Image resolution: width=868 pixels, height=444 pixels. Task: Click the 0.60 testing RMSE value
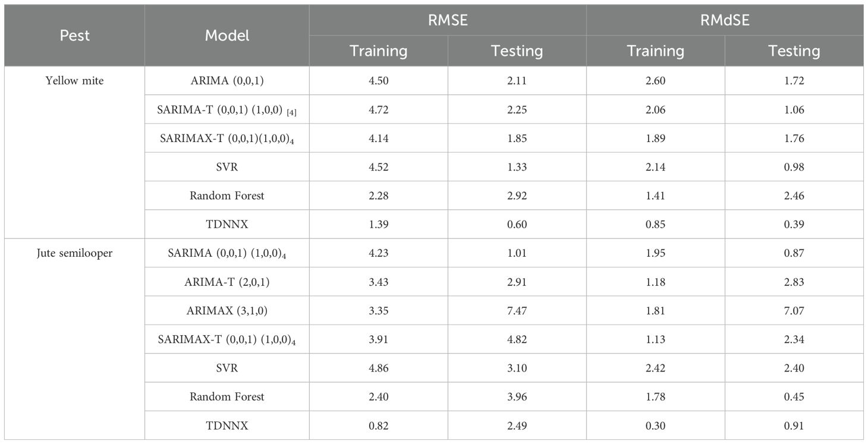tap(517, 224)
